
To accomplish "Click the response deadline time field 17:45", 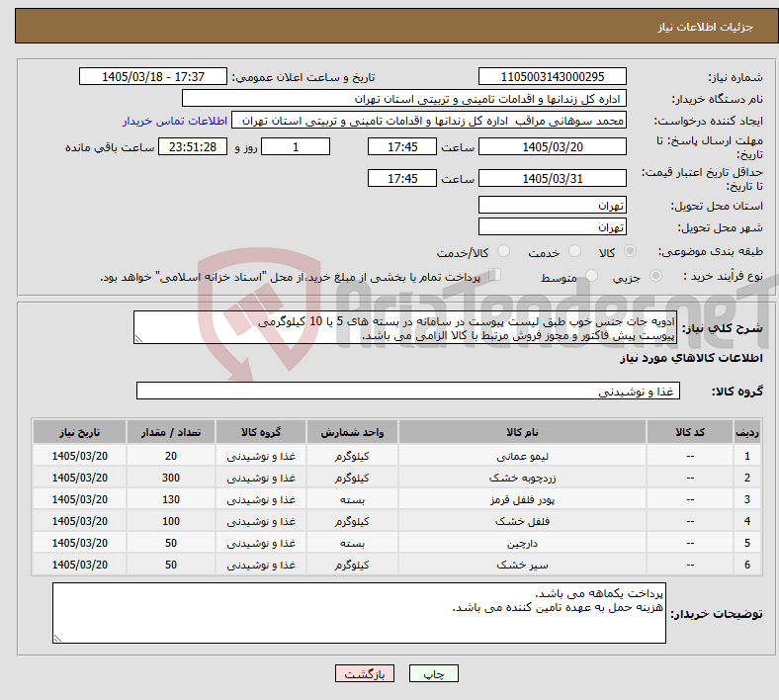I will tap(402, 146).
